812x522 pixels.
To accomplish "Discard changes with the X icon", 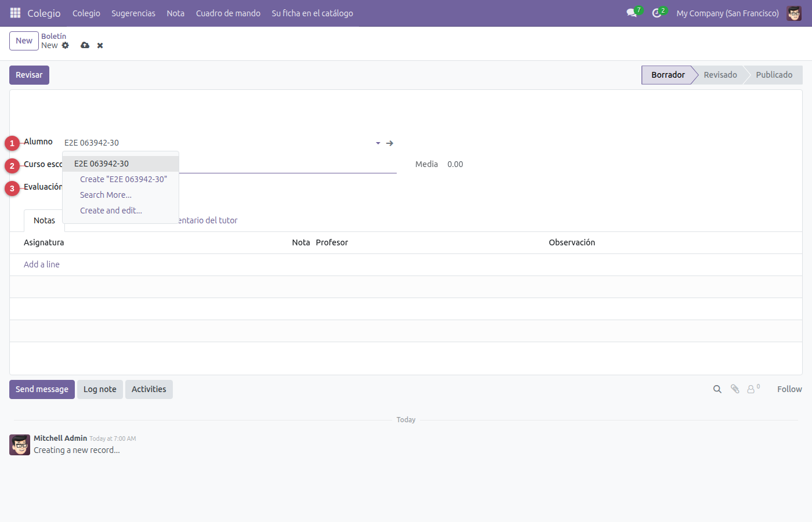I will pos(100,45).
